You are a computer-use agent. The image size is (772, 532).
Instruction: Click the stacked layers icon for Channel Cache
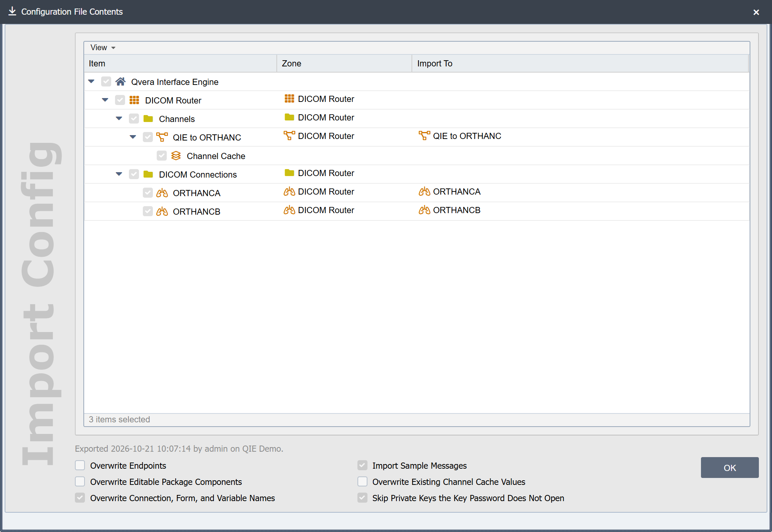tap(176, 156)
